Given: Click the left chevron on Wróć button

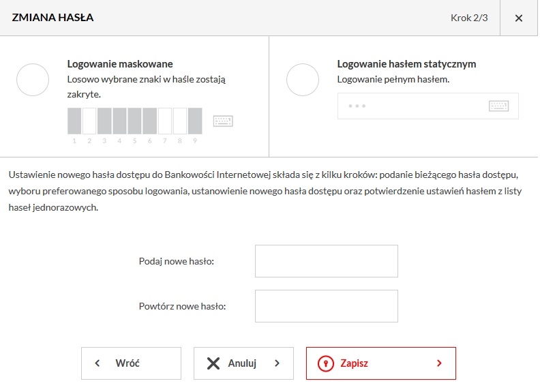Looking at the screenshot, I should 97,363.
